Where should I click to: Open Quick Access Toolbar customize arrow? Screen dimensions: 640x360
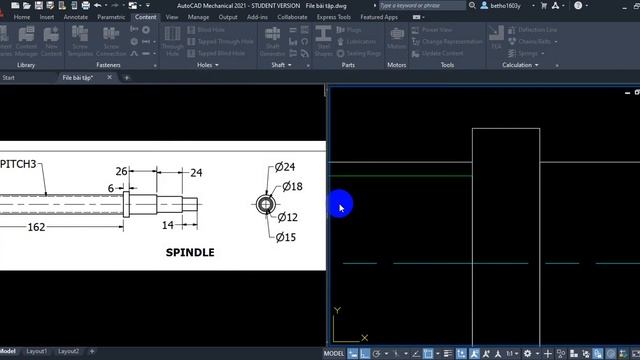click(x=148, y=6)
